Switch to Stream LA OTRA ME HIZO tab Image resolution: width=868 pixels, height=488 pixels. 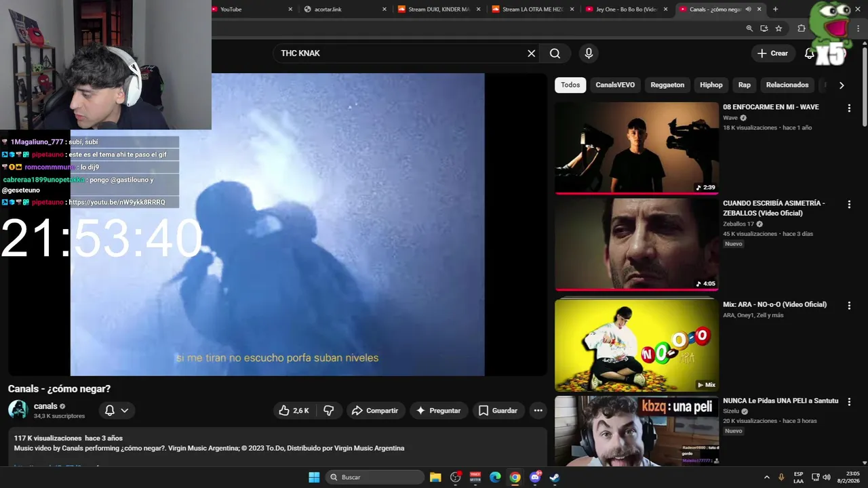coord(533,9)
